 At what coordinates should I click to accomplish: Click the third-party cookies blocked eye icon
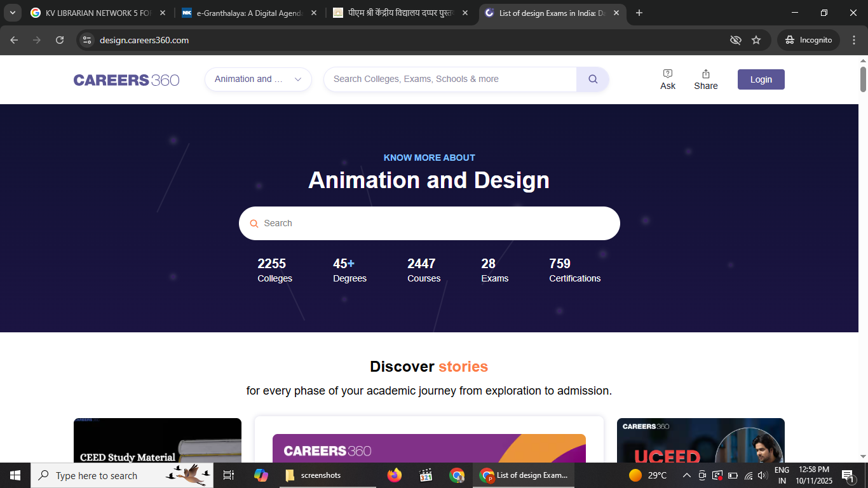tap(736, 40)
